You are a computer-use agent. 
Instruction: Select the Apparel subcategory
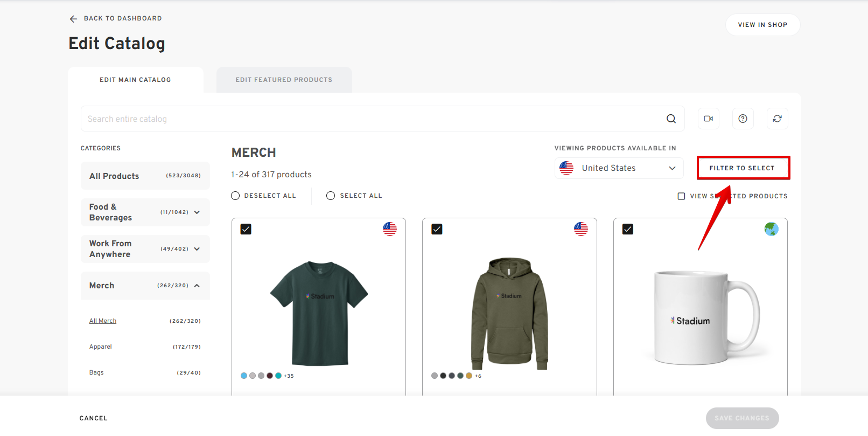pyautogui.click(x=101, y=347)
